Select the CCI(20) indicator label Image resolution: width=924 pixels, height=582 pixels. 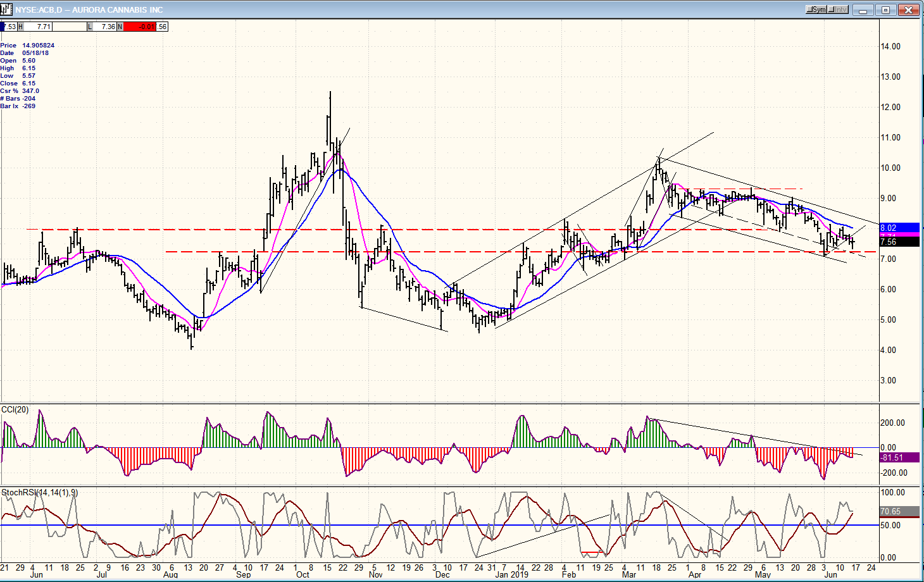click(15, 409)
